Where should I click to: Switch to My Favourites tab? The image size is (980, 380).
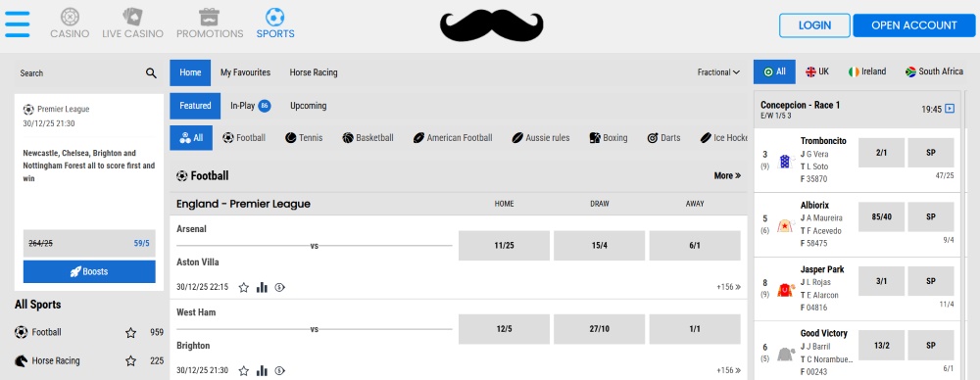click(246, 72)
